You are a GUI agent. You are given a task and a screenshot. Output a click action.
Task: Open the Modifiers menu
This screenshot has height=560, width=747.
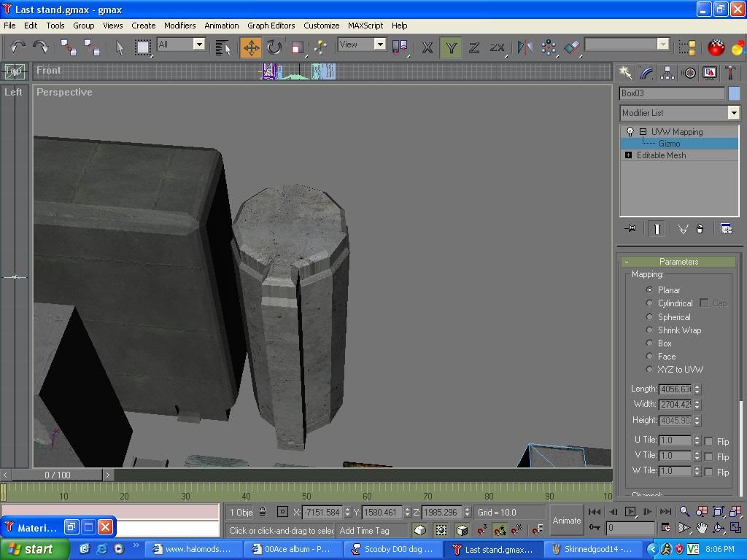[179, 26]
